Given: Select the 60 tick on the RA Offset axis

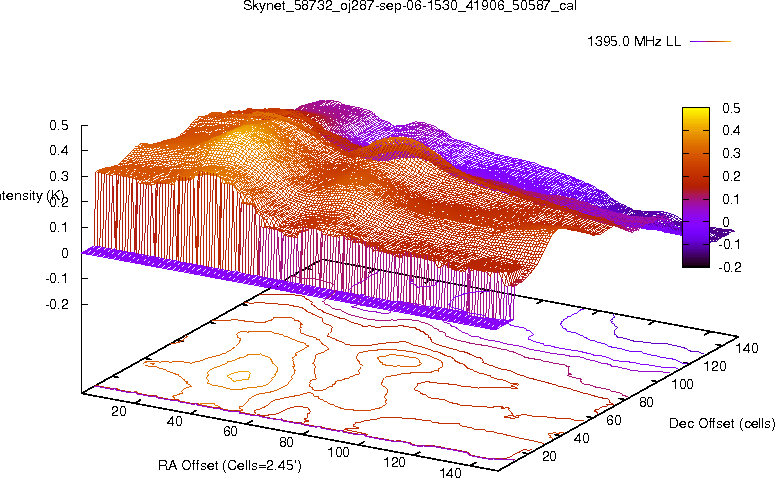Looking at the screenshot, I should [x=230, y=432].
